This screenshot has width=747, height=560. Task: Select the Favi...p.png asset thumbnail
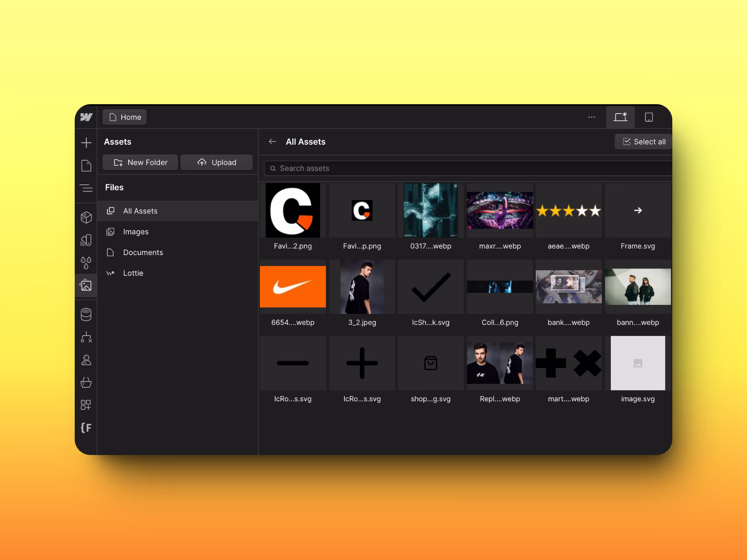(x=362, y=210)
